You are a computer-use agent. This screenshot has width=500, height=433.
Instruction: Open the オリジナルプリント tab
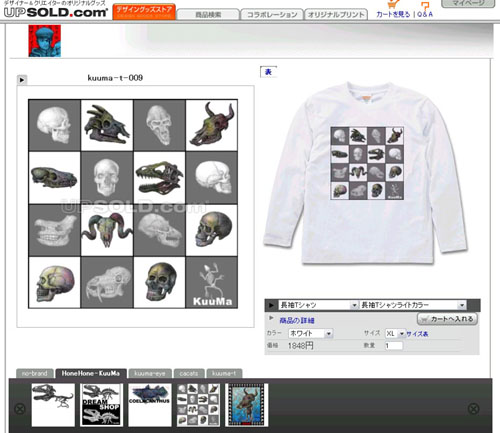pyautogui.click(x=336, y=15)
